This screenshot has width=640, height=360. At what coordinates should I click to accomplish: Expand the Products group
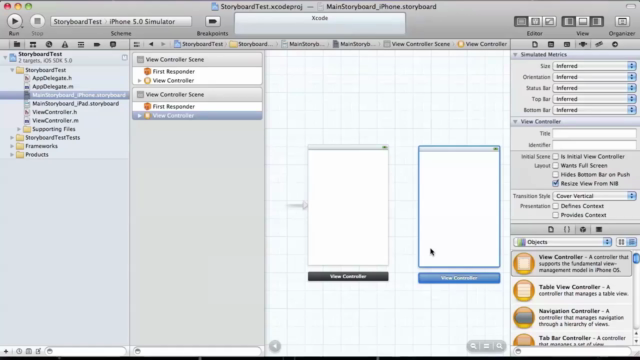click(x=12, y=155)
